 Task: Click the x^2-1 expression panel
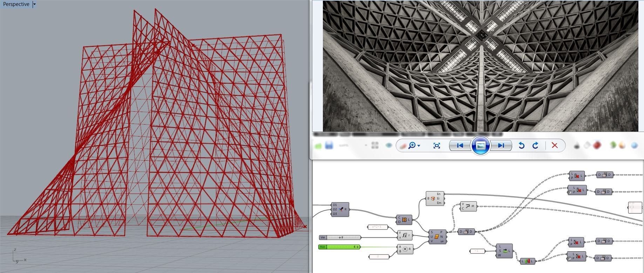point(379,227)
